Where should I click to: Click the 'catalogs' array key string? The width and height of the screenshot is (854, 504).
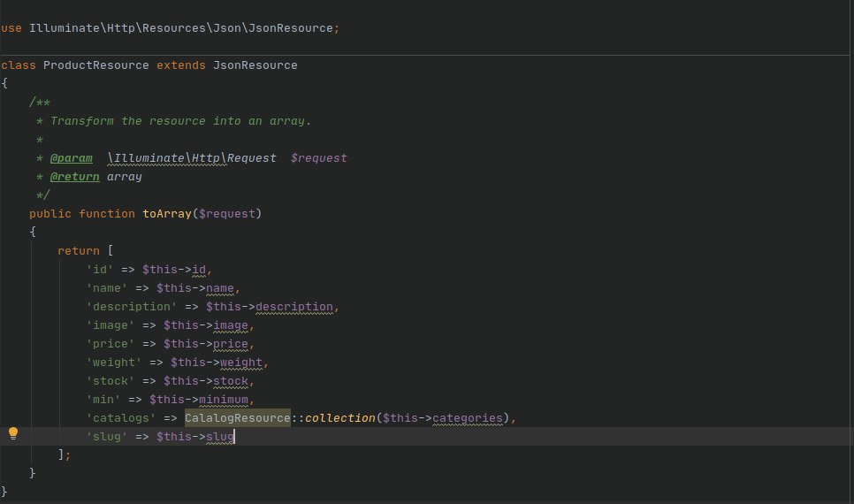click(121, 418)
